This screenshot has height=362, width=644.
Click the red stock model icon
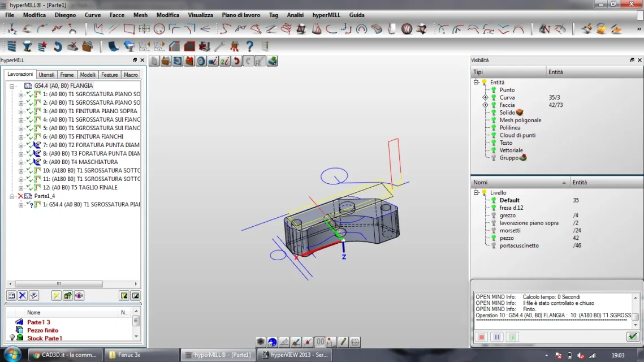click(189, 46)
